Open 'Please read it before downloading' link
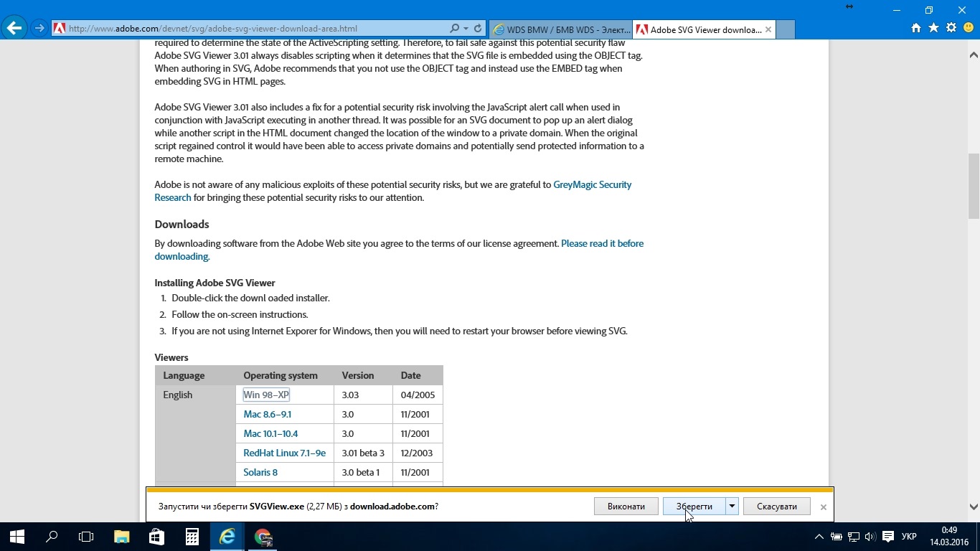Screen dimensions: 980x551 [x=603, y=243]
